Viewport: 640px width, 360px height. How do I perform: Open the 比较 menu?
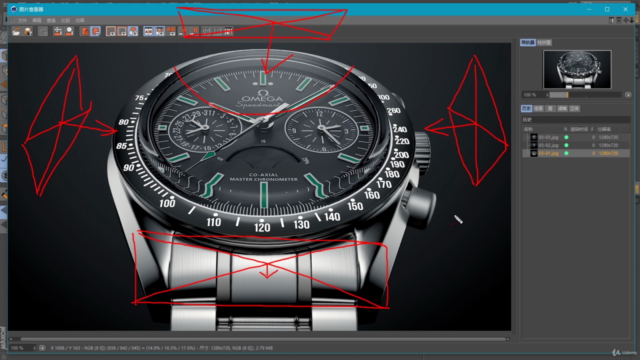[x=65, y=20]
